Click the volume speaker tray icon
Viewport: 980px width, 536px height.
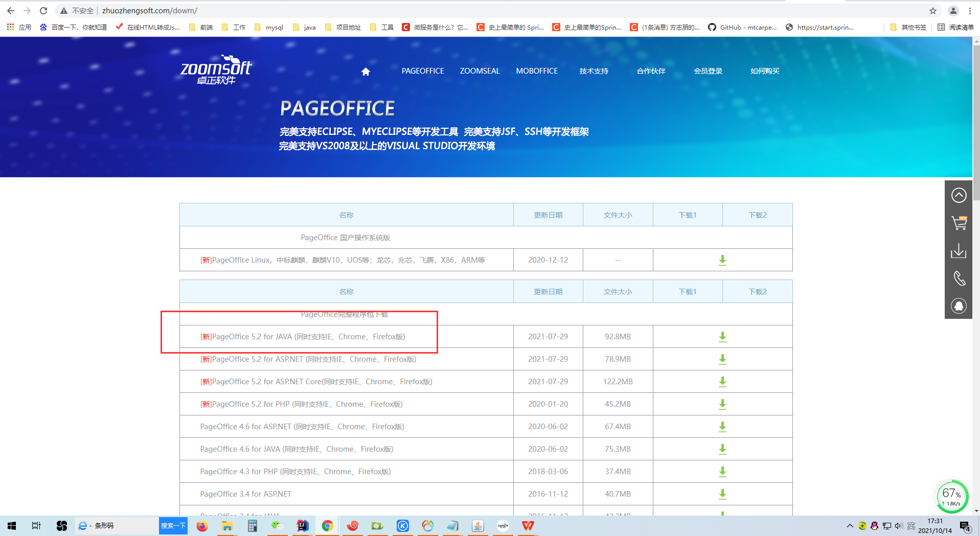pos(899,526)
